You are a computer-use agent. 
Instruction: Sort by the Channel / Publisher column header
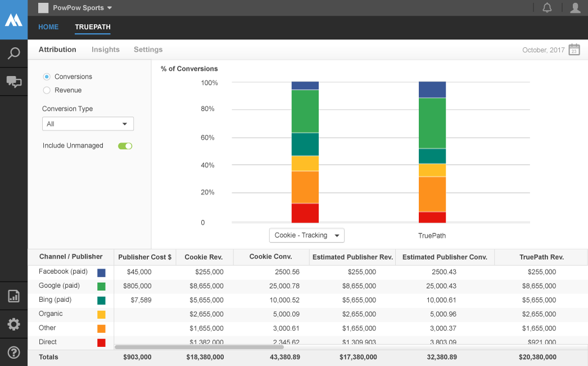[x=71, y=257]
